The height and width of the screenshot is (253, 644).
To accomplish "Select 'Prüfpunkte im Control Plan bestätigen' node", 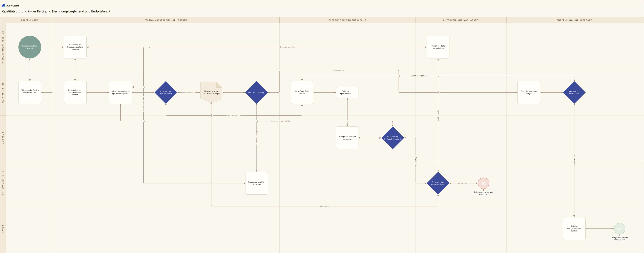I will coord(30,92).
